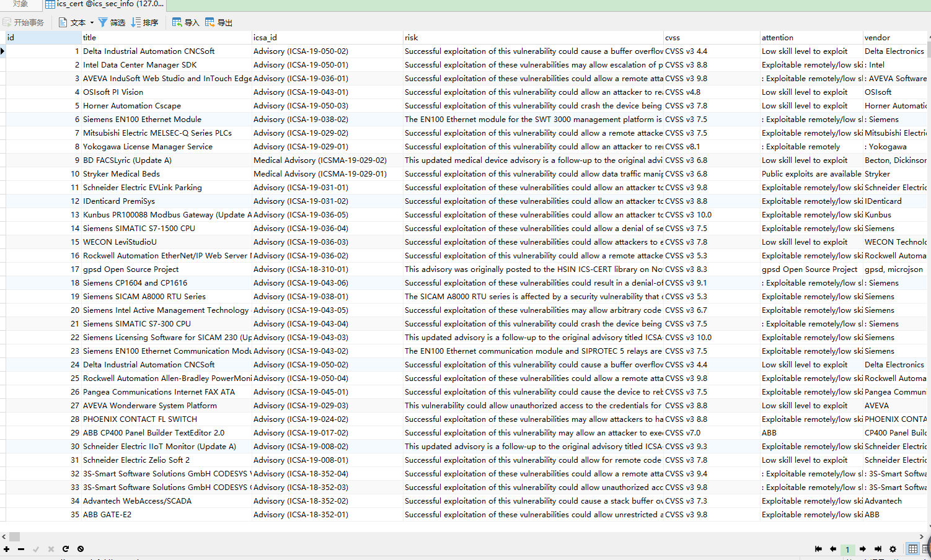The image size is (931, 560).
Task: Select the cell 'Advantech WebAccess/SCADA'
Action: click(166, 501)
